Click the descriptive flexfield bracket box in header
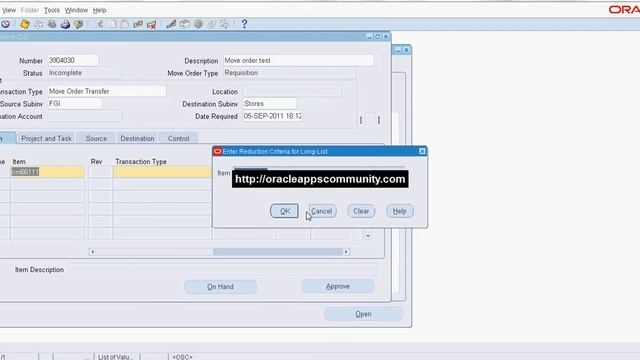Image resolution: width=640 pixels, height=360 pixels. coord(369,120)
